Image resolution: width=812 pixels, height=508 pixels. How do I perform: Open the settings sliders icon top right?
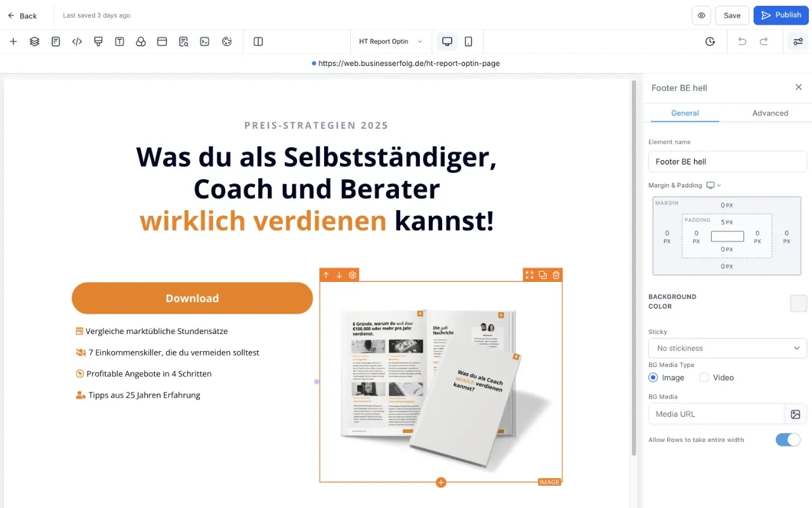tap(797, 41)
